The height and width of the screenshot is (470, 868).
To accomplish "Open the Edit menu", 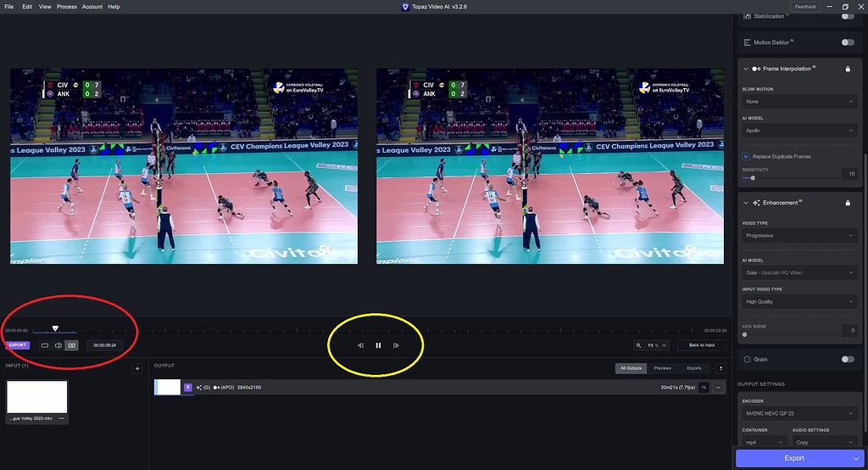I will (x=27, y=7).
